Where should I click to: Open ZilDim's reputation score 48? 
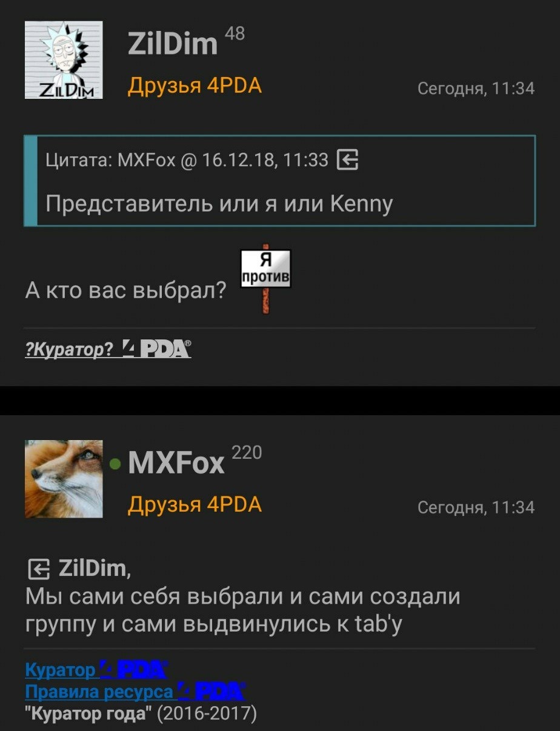point(235,33)
